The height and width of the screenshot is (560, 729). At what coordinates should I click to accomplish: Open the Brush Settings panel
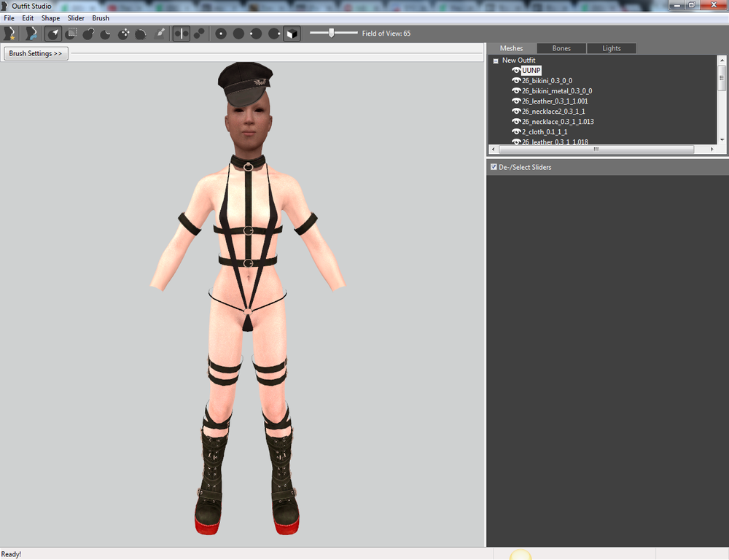[x=36, y=53]
